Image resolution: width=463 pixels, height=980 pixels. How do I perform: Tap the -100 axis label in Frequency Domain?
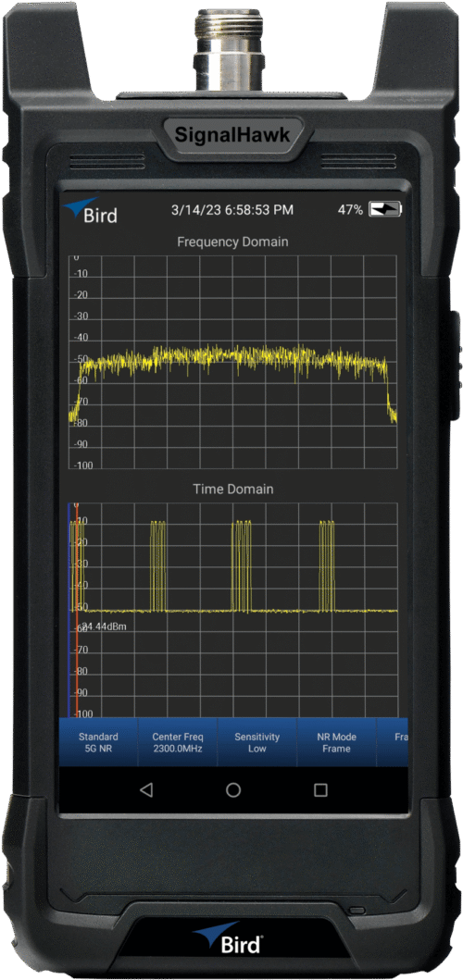[83, 465]
